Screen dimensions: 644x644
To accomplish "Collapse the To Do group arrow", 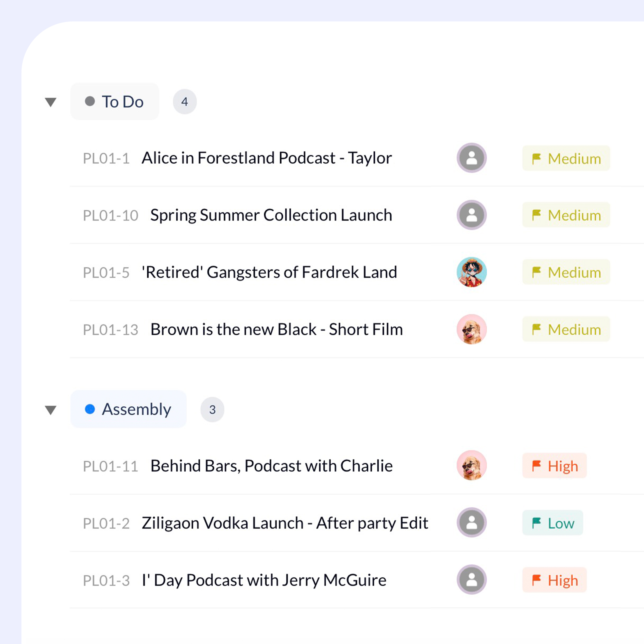I will click(51, 102).
